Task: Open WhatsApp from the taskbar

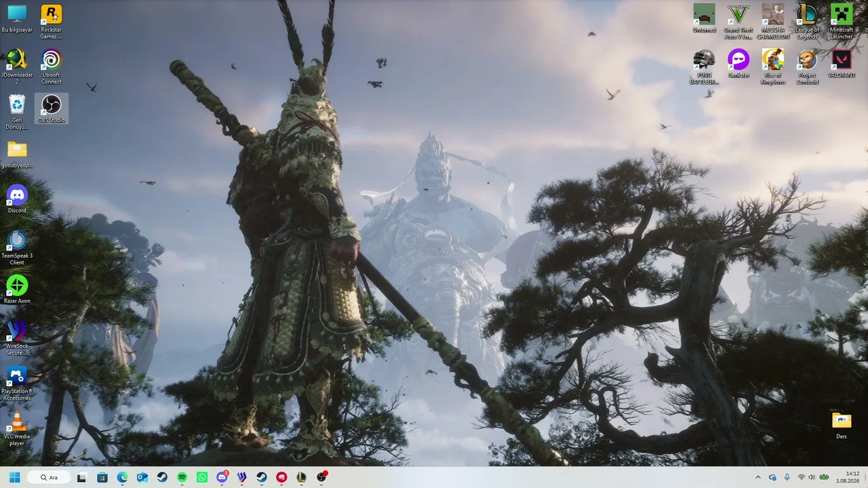Action: coord(202,477)
